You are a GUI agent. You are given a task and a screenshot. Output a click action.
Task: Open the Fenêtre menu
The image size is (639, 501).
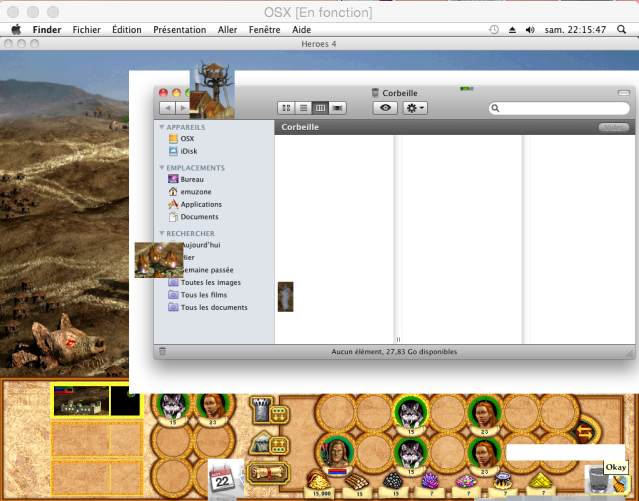(264, 30)
